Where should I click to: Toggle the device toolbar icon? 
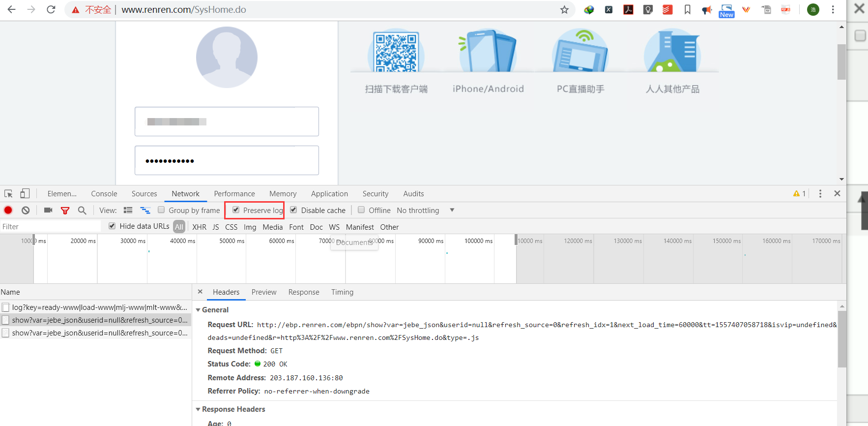[x=25, y=194]
